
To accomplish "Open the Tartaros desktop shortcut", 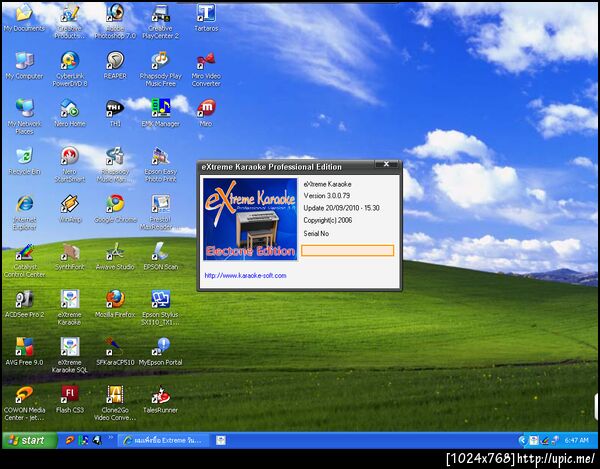I will 206,18.
